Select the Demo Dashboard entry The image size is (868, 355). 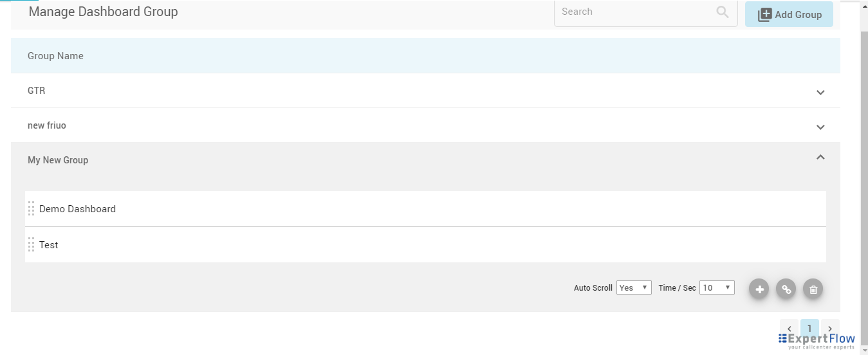pyautogui.click(x=78, y=209)
